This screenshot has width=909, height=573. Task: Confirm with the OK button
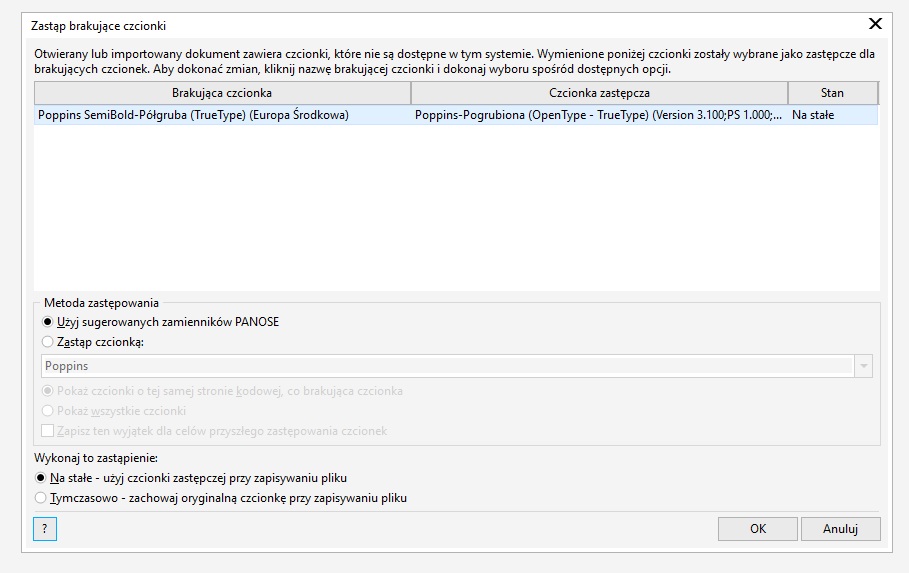pyautogui.click(x=757, y=529)
